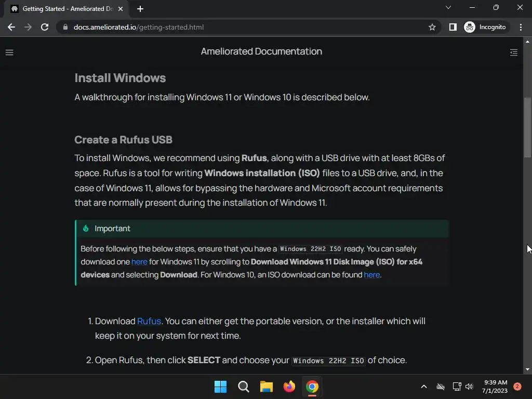Open a new browser tab
The image size is (532, 399).
140,9
